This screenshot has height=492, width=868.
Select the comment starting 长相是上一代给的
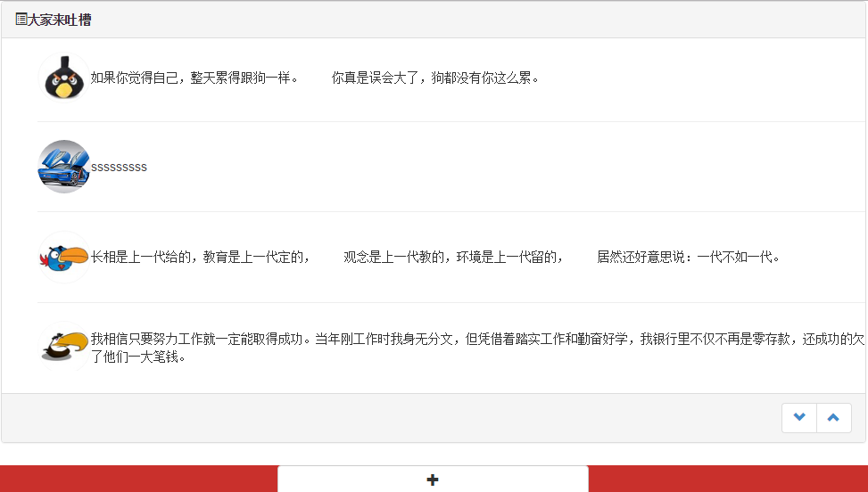click(x=435, y=257)
